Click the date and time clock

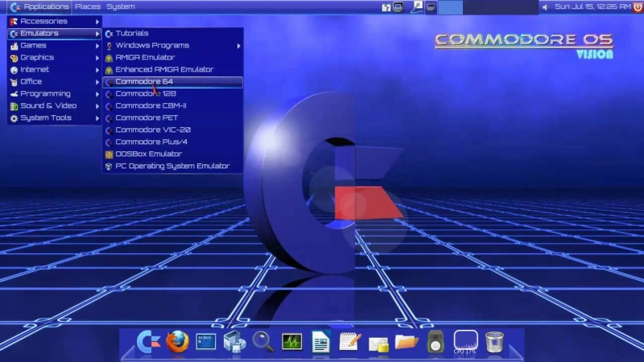pos(592,6)
